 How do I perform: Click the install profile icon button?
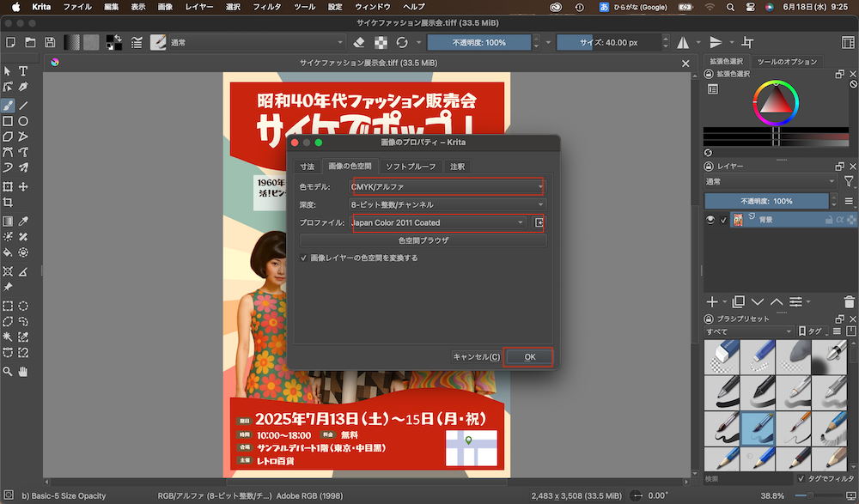[x=539, y=222]
